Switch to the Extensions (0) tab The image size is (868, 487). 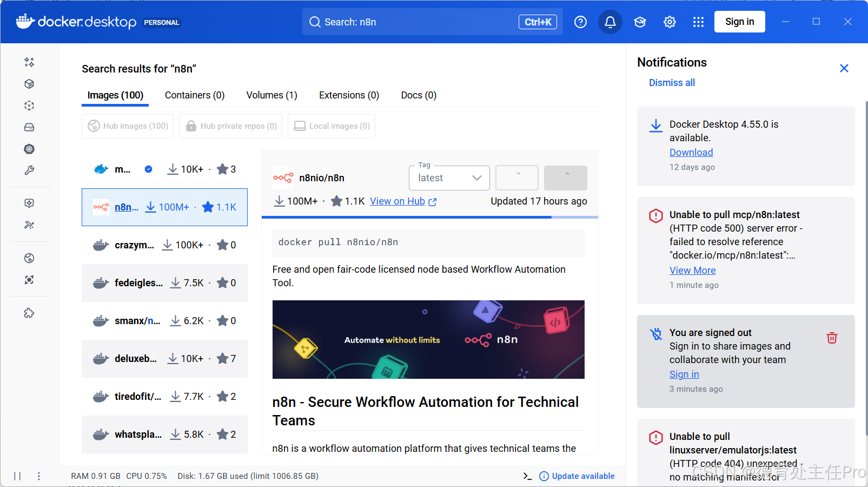point(349,95)
